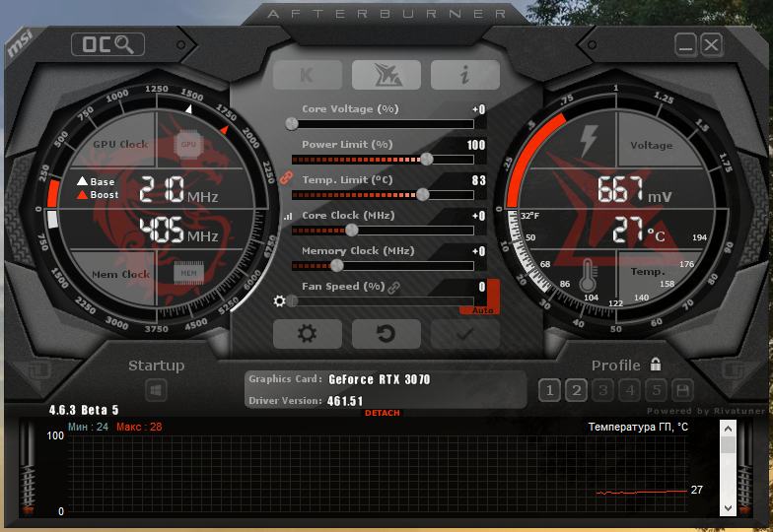The width and height of the screenshot is (773, 532).
Task: Click the 405 MHz memory clock reading
Action: (x=179, y=231)
